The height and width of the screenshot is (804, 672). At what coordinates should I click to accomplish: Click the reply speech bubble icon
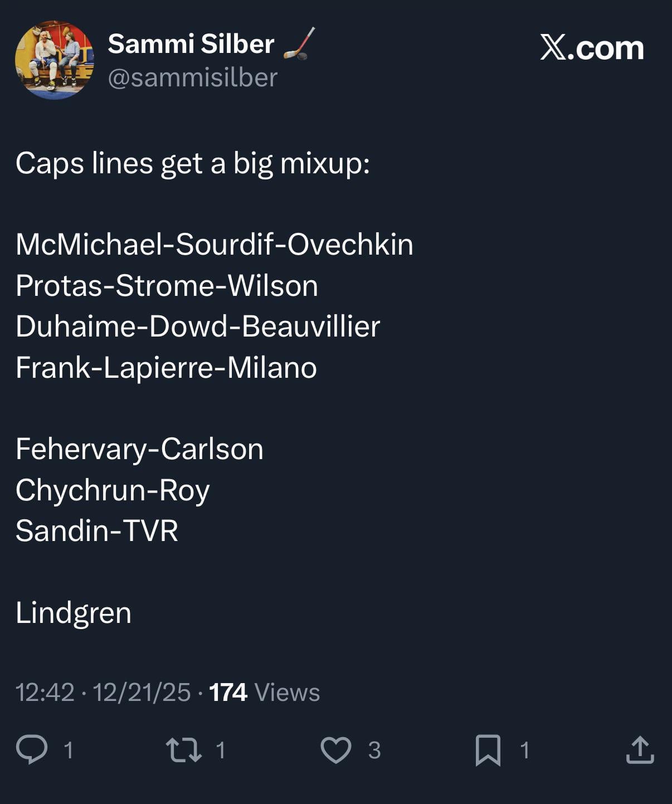pyautogui.click(x=32, y=749)
